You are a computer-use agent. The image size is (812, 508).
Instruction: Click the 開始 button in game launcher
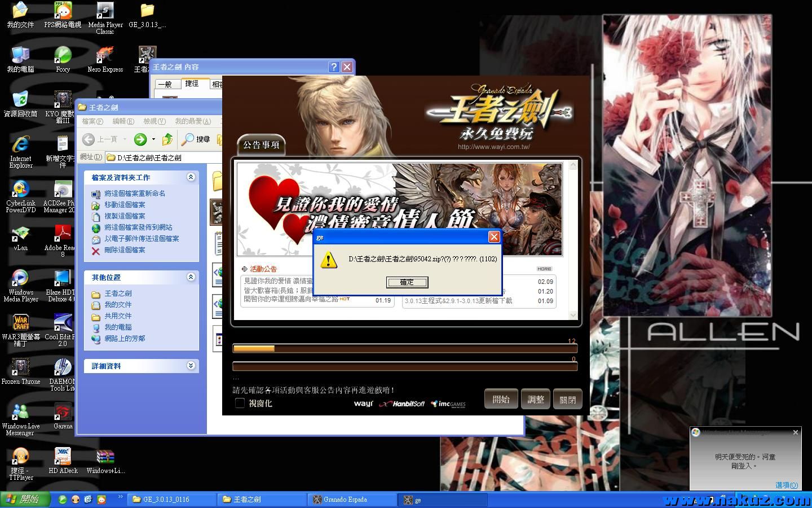501,400
